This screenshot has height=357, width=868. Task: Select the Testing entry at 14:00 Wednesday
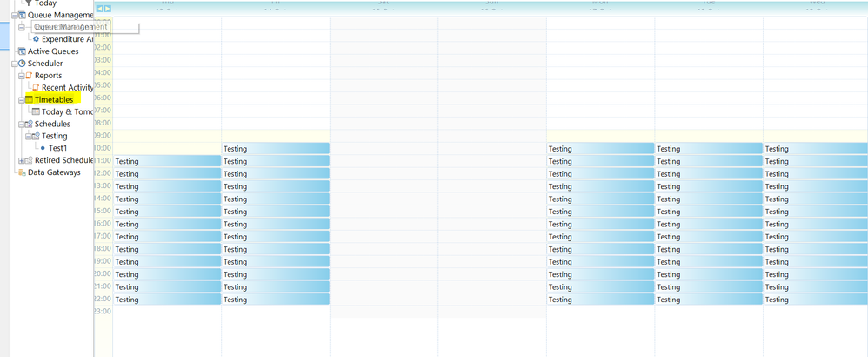[816, 199]
